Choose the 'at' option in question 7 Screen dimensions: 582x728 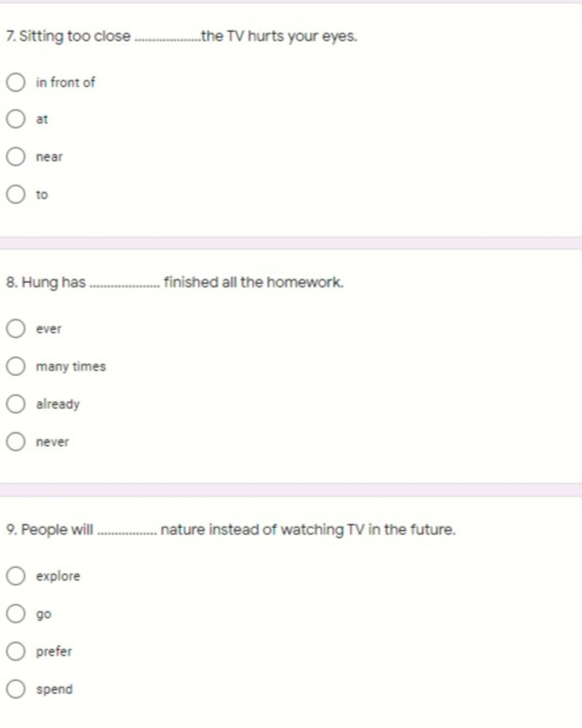point(15,119)
